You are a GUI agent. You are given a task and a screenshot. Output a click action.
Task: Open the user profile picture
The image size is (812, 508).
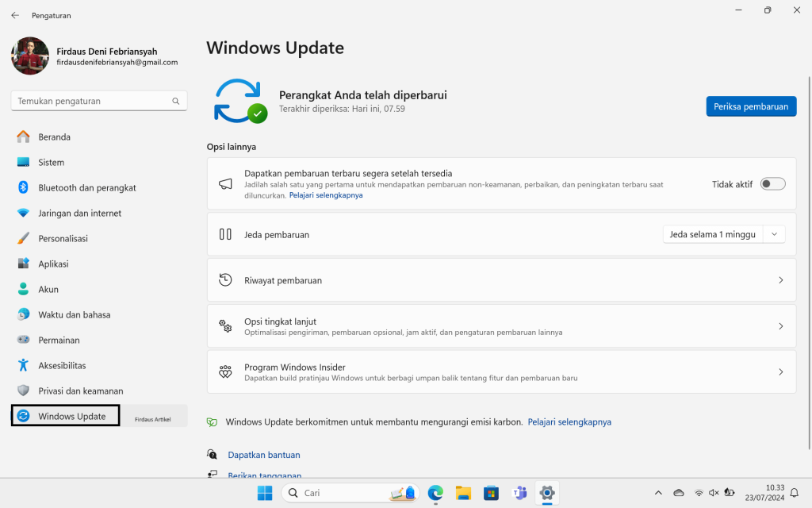[x=30, y=56]
